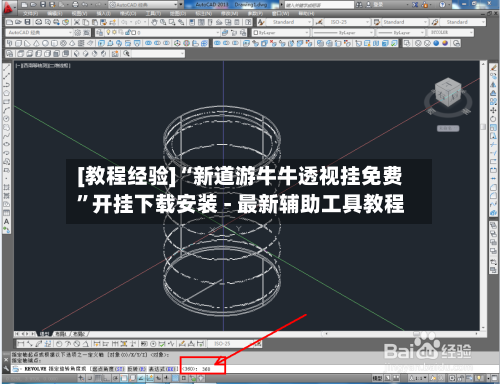Select the Helix tool in modeling toolbar

[x=81, y=43]
